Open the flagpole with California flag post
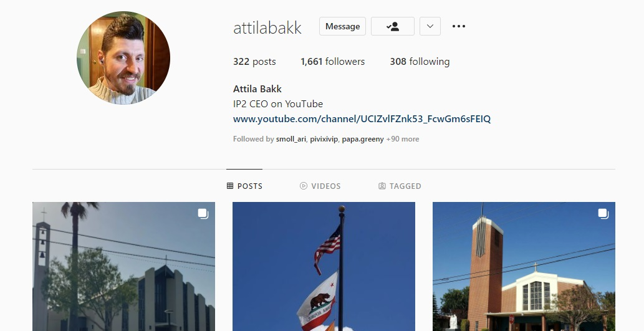 (324, 267)
